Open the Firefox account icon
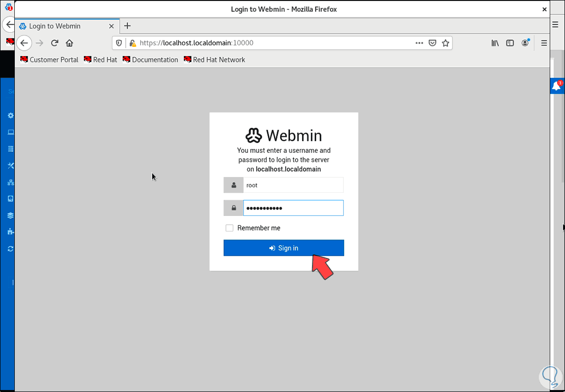Screen dimensions: 565x392 tap(526, 43)
